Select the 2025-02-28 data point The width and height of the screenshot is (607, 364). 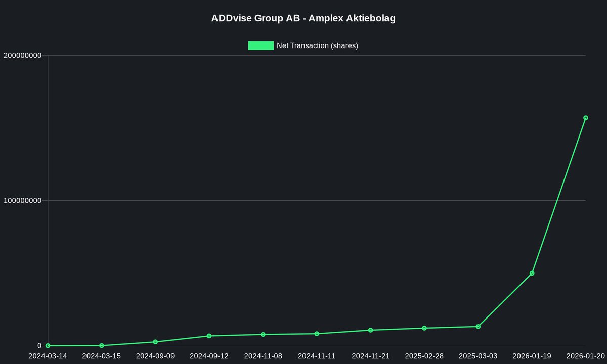tap(424, 328)
